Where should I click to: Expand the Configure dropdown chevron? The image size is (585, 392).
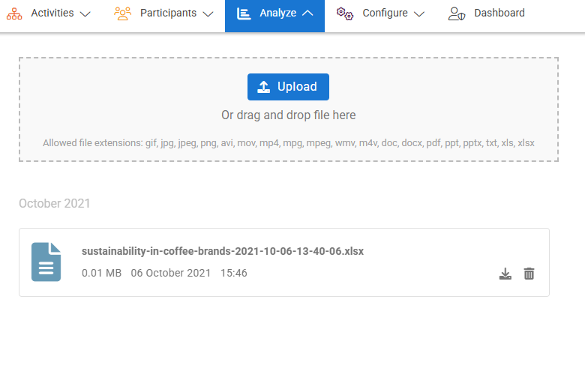point(419,14)
